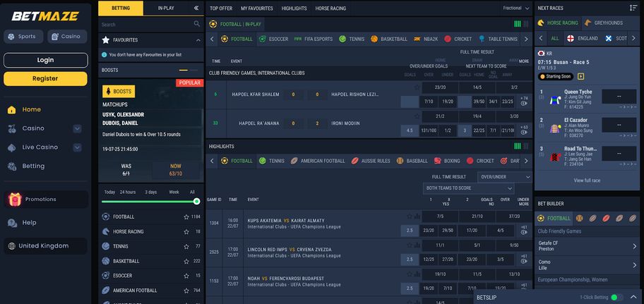Switch In-Play to grid view icon
This screenshot has height=304, width=644.
(x=526, y=24)
